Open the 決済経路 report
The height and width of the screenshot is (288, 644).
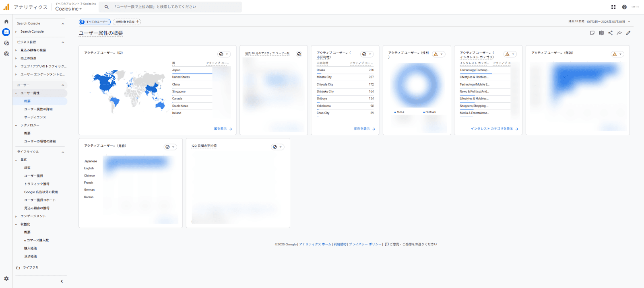30,257
